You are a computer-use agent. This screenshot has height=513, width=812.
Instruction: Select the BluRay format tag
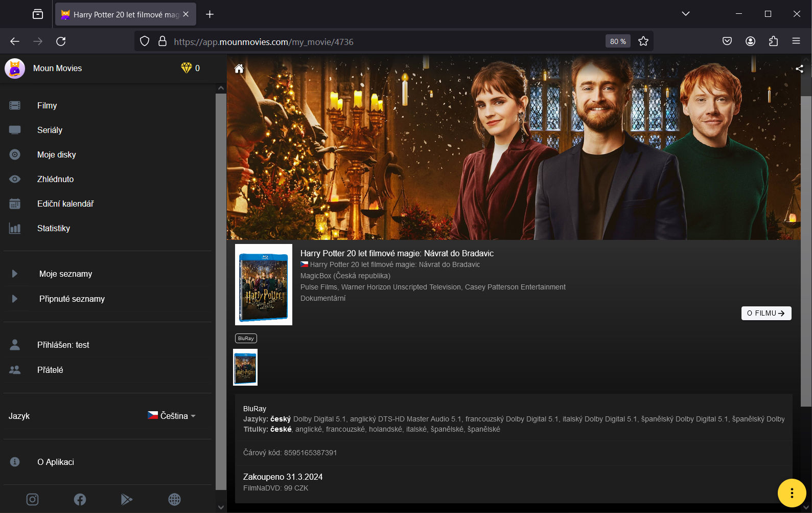point(246,338)
